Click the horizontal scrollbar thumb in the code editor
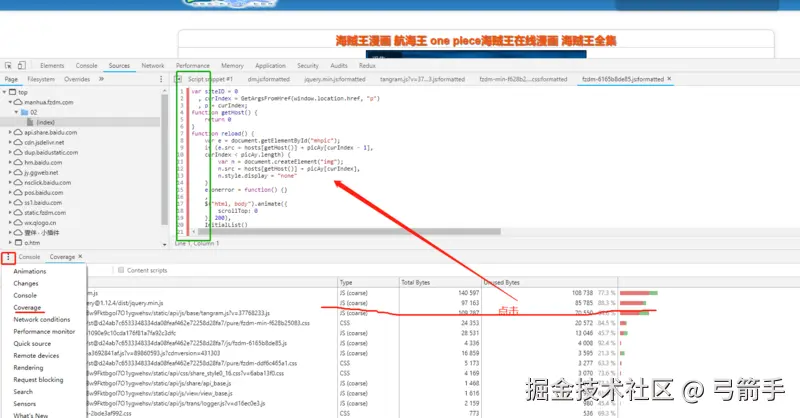 (349, 231)
